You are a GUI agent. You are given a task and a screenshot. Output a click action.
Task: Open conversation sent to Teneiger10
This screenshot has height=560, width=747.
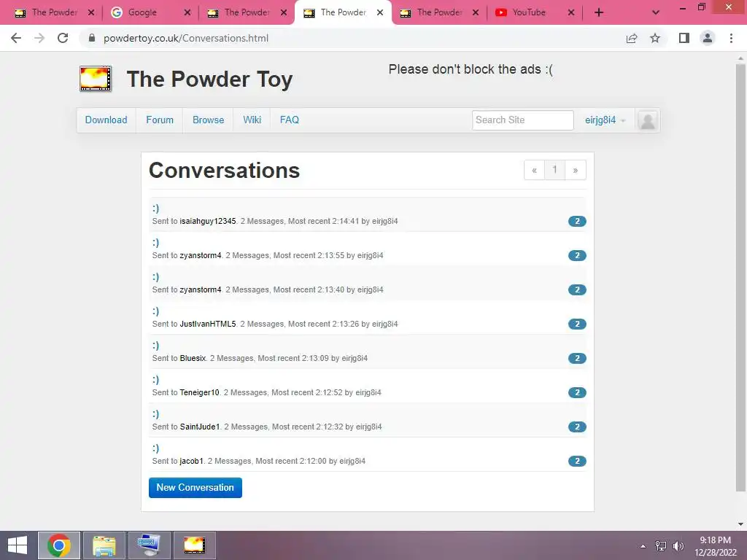click(x=156, y=379)
